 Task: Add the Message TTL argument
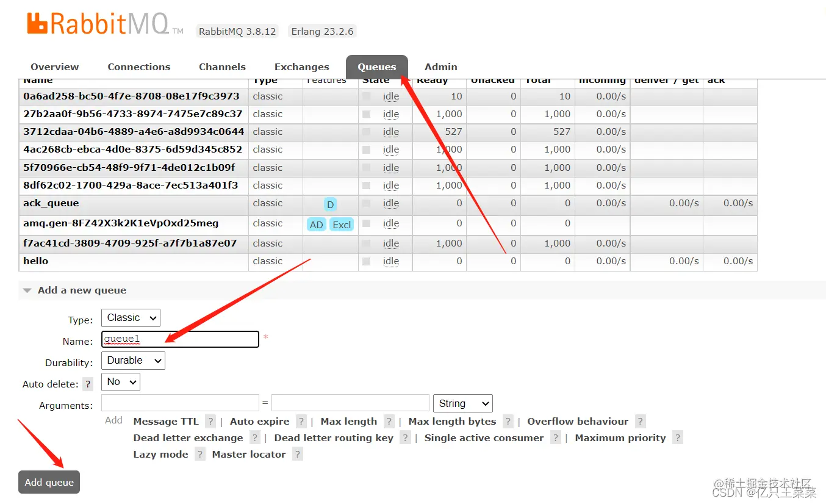coord(166,422)
